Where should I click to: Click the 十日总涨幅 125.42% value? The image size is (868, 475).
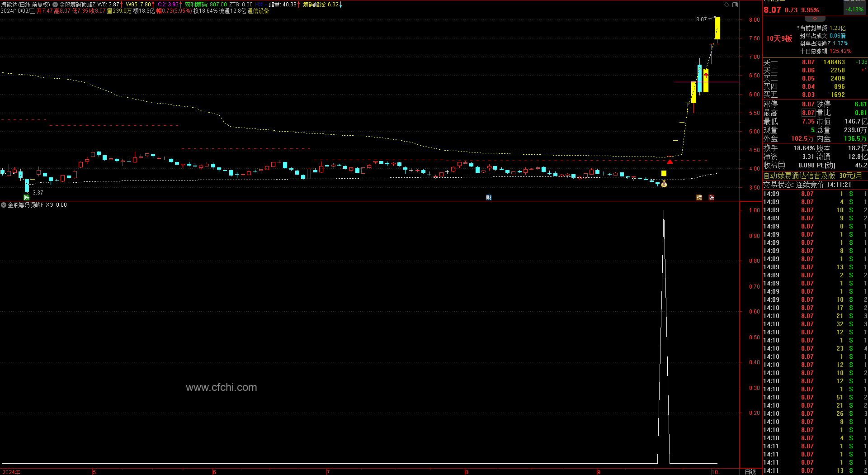(x=840, y=51)
